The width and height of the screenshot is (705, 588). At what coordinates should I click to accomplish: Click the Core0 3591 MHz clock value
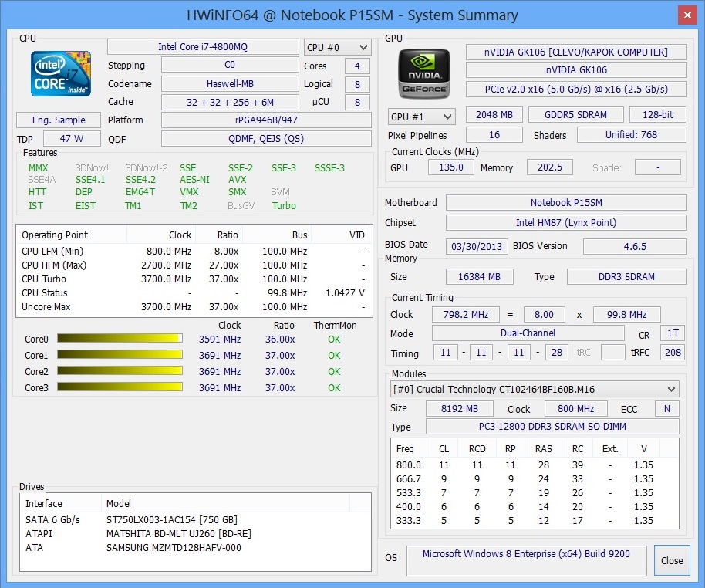coord(220,339)
